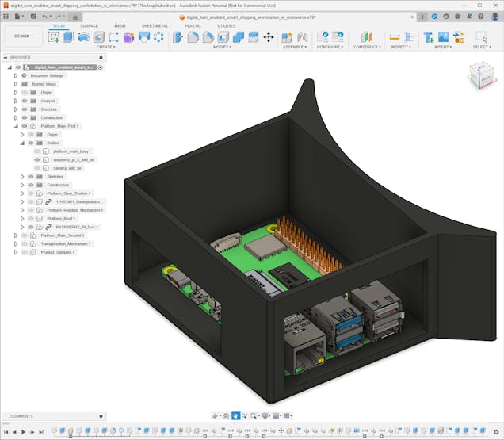Hide the raspberry_pi_5_add_on body
Image resolution: width=504 pixels, height=440 pixels.
pyautogui.click(x=36, y=159)
